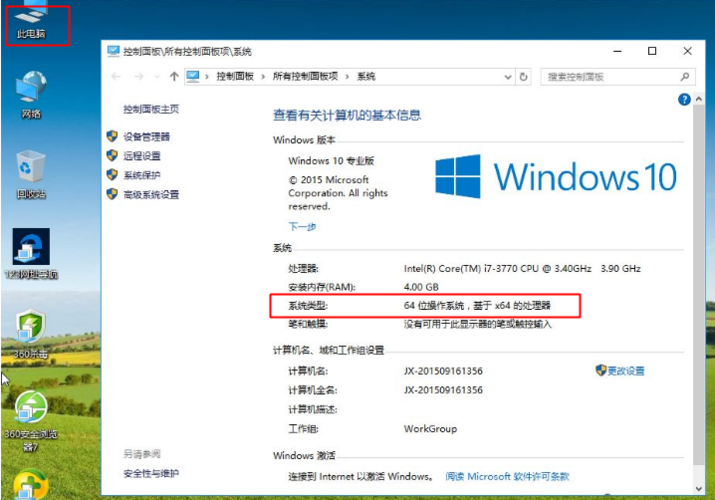Screen dimensions: 715x500
Task: Minimize the System window
Action: pyautogui.click(x=617, y=51)
